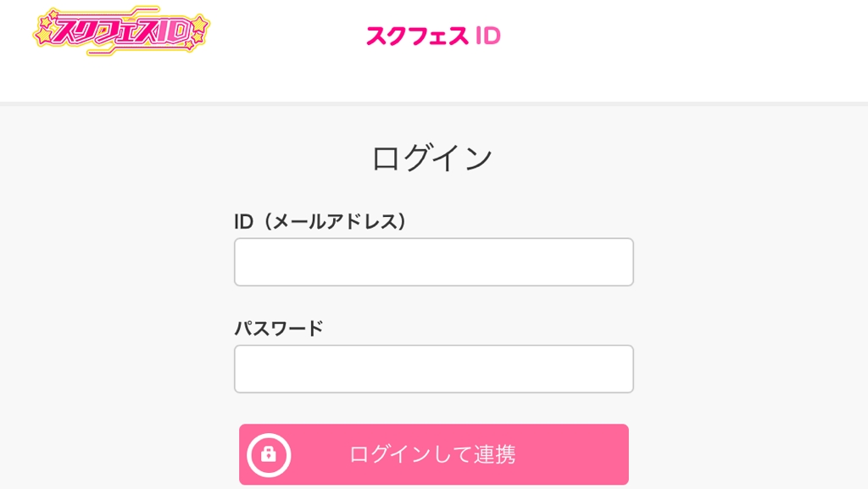
Task: Focus the ID email address input field
Action: [433, 262]
